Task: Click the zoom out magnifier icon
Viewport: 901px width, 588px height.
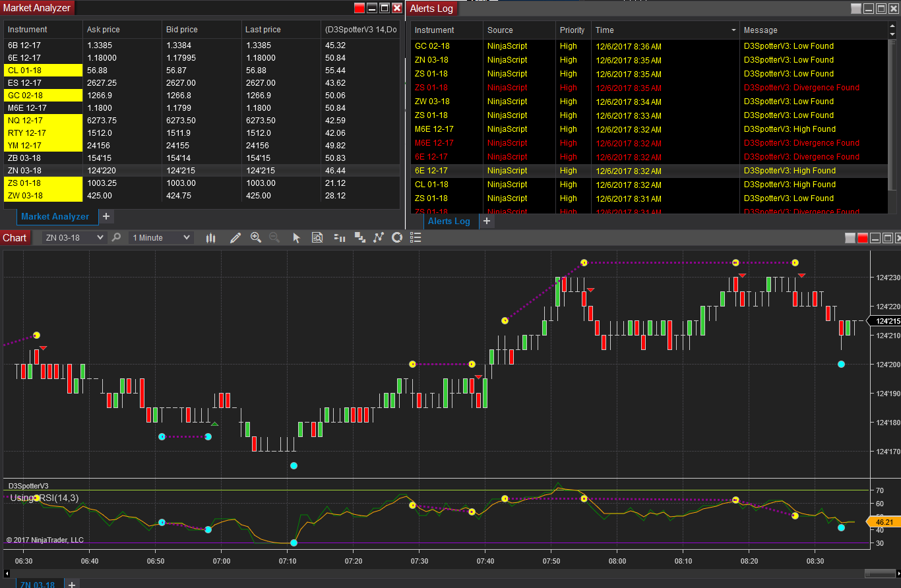Action: point(274,237)
